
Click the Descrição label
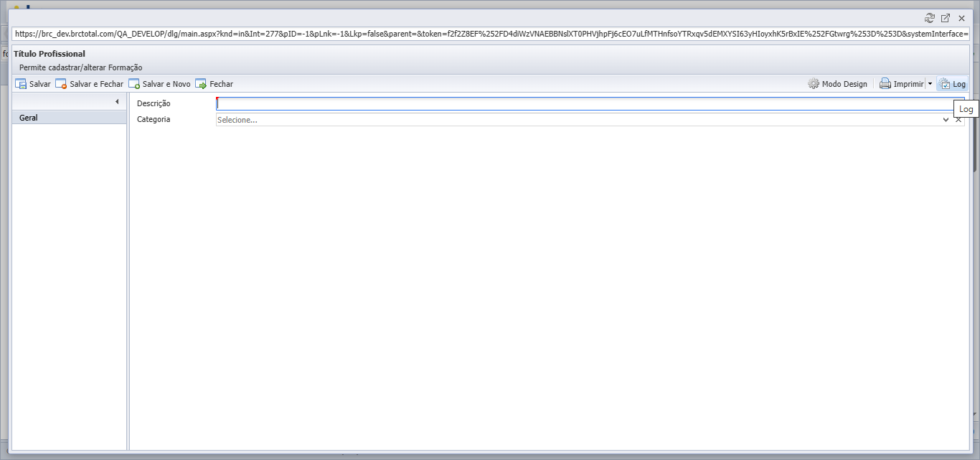pyautogui.click(x=154, y=103)
